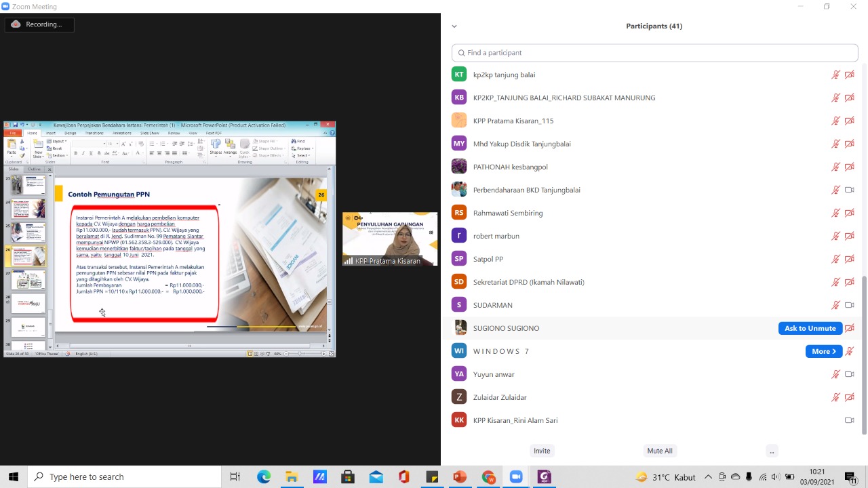Open File Explorer from the taskbar

[x=292, y=476]
